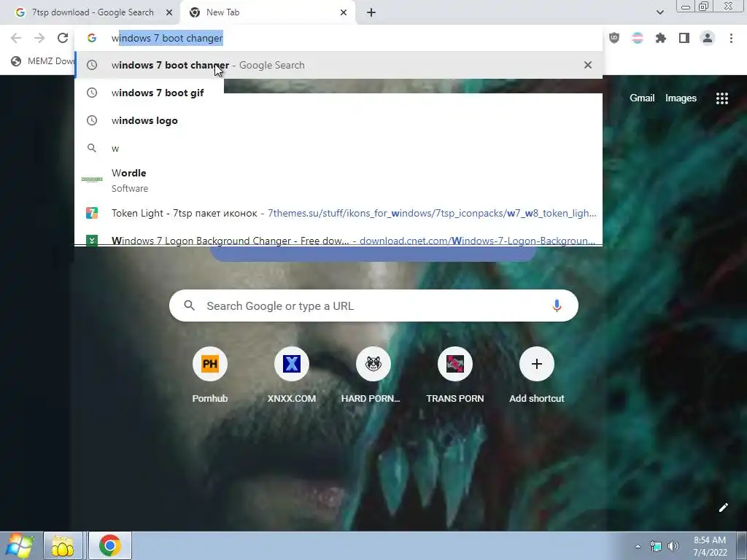Open the striped round extension icon
Screen dimensions: 747x560
pos(638,38)
